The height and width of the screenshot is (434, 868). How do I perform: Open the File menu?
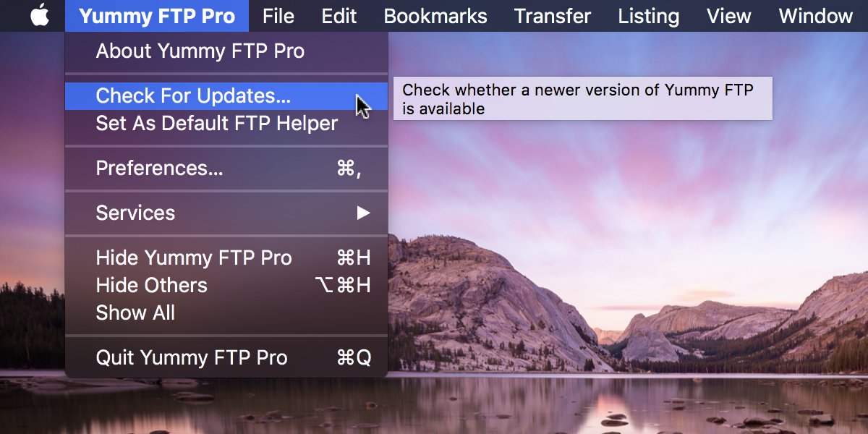[278, 16]
